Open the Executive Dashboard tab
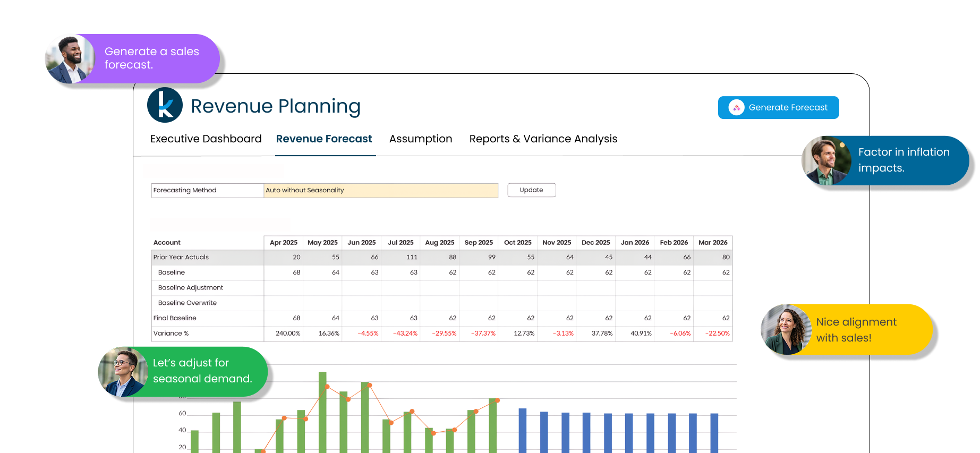980x453 pixels. tap(206, 139)
